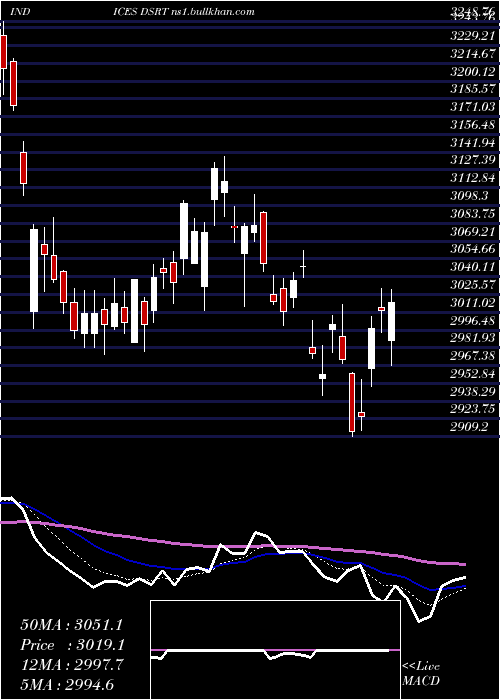
Task: Click the 3098.3 price axis label
Action: tap(469, 196)
